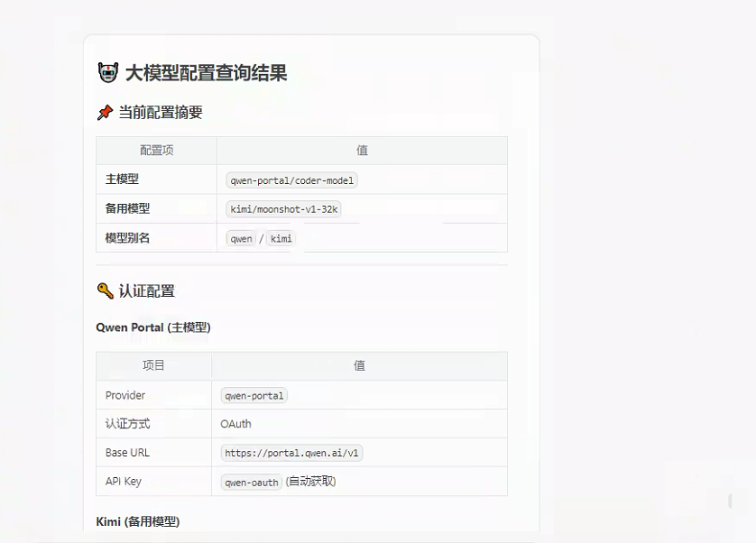Click the 认证配置 section heading

pyautogui.click(x=146, y=290)
